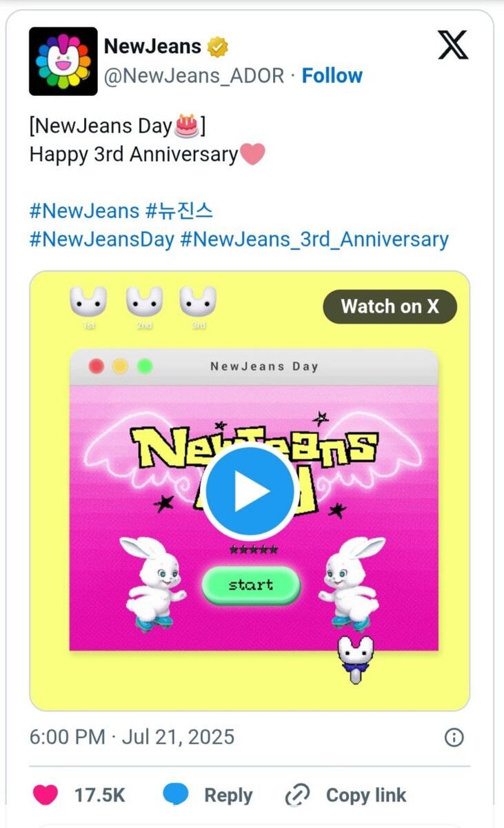Viewport: 504px width, 828px height.
Task: Click the Copy link chain icon
Action: pyautogui.click(x=298, y=795)
